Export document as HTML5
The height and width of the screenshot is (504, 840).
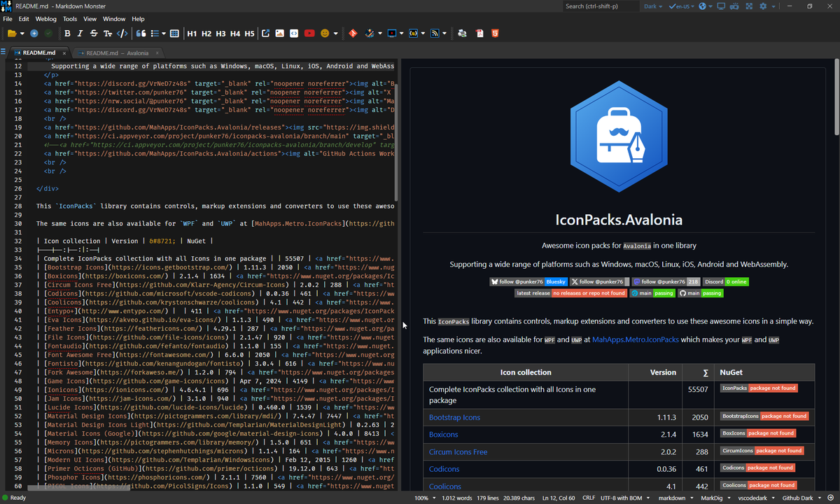[x=495, y=33]
